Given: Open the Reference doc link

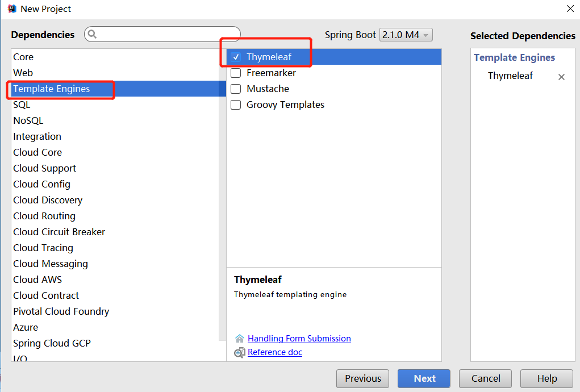Looking at the screenshot, I should (275, 352).
